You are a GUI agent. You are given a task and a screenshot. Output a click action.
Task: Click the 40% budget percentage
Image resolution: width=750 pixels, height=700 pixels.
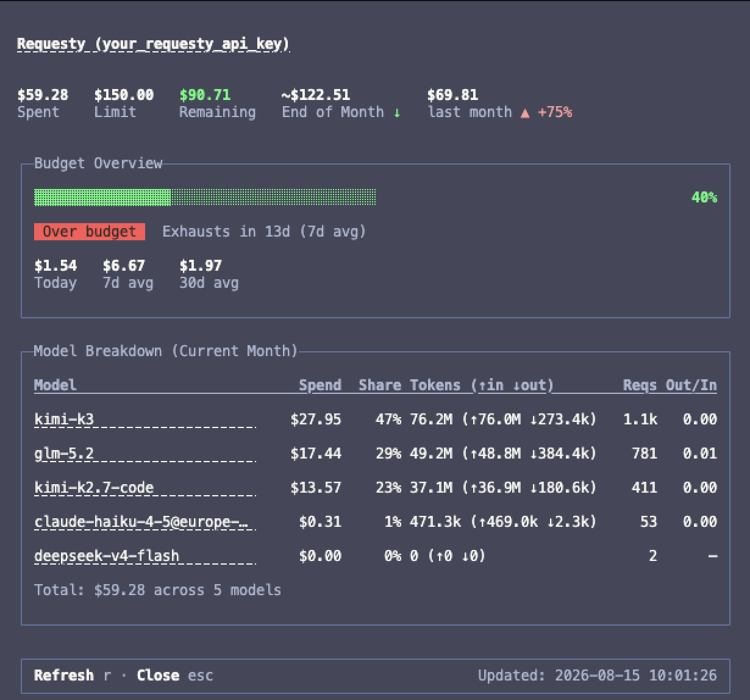(x=704, y=197)
